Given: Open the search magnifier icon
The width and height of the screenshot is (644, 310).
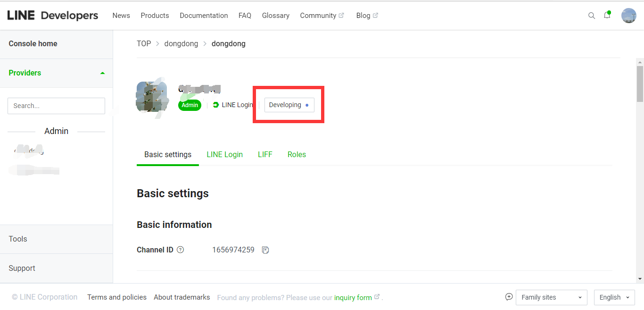Looking at the screenshot, I should pyautogui.click(x=592, y=16).
